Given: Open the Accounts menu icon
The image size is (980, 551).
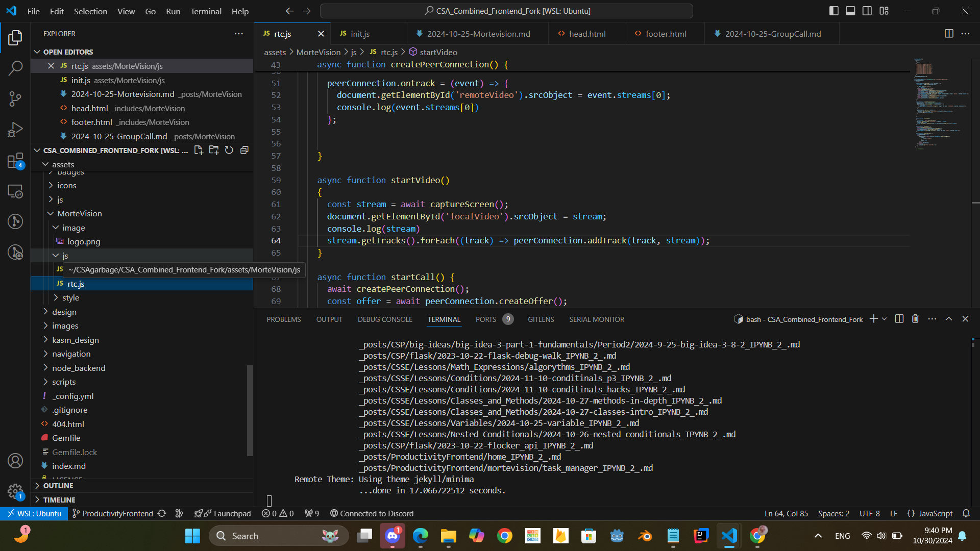Looking at the screenshot, I should [x=15, y=461].
